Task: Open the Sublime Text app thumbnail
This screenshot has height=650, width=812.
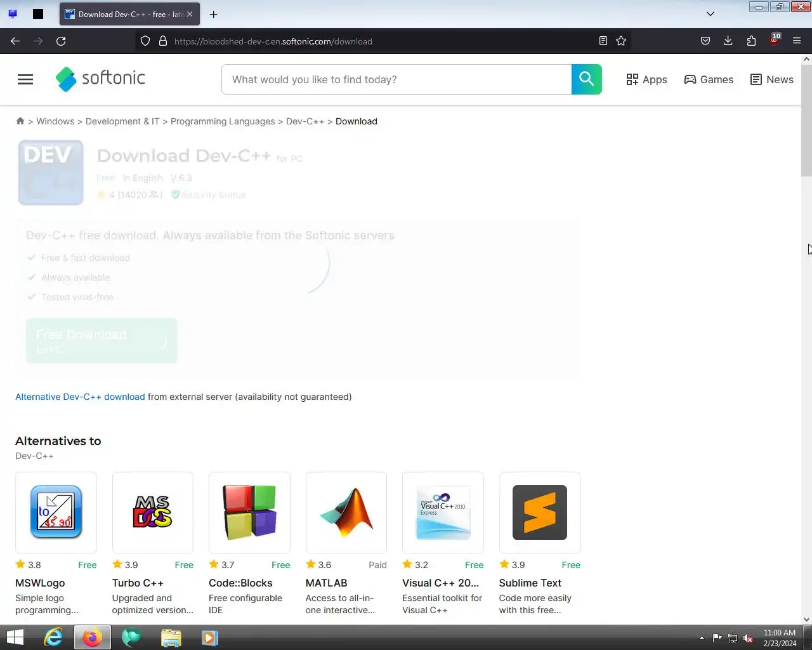Action: [x=540, y=512]
